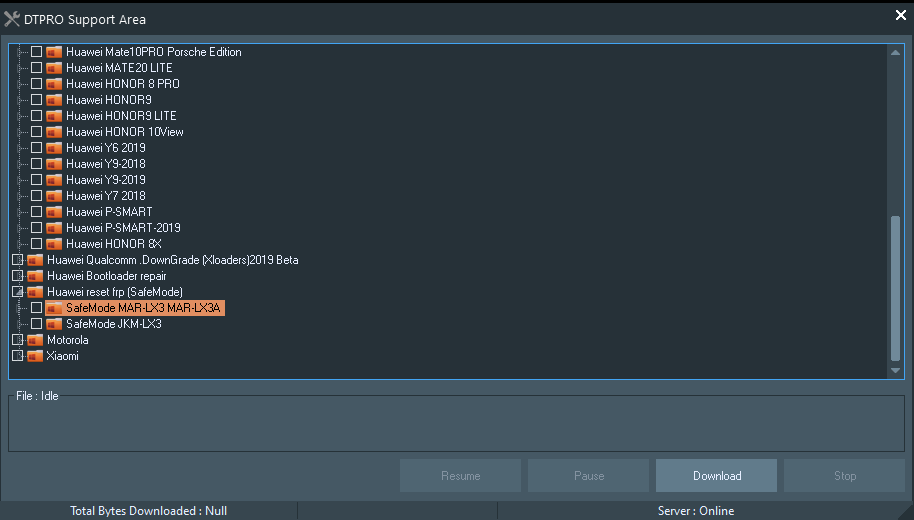914x520 pixels.
Task: Click Server : Online status text
Action: click(x=696, y=511)
